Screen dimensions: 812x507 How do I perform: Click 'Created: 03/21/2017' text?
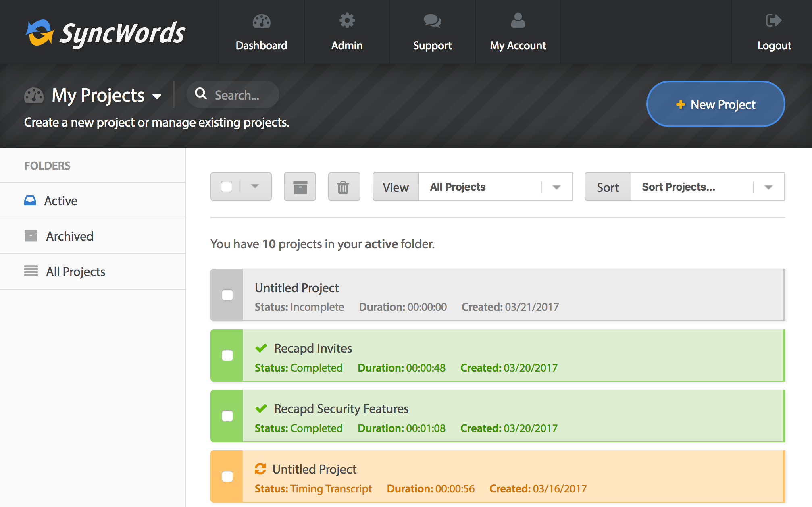click(x=510, y=307)
